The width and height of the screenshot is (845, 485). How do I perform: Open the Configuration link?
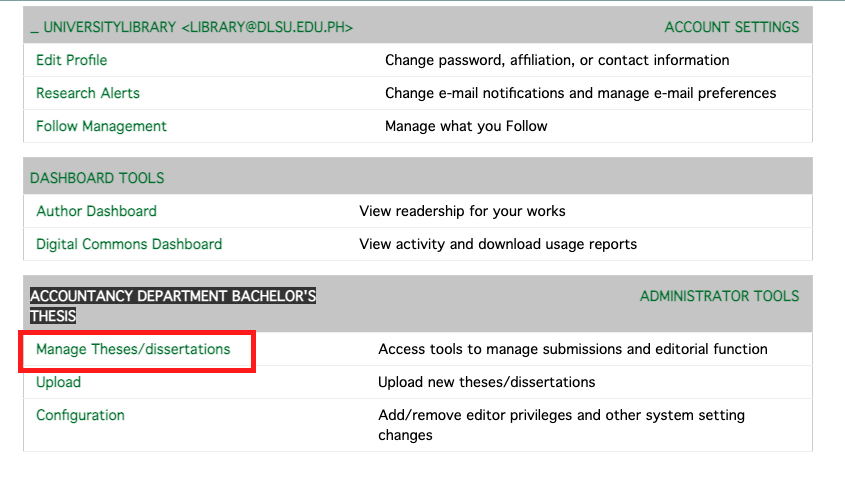80,415
